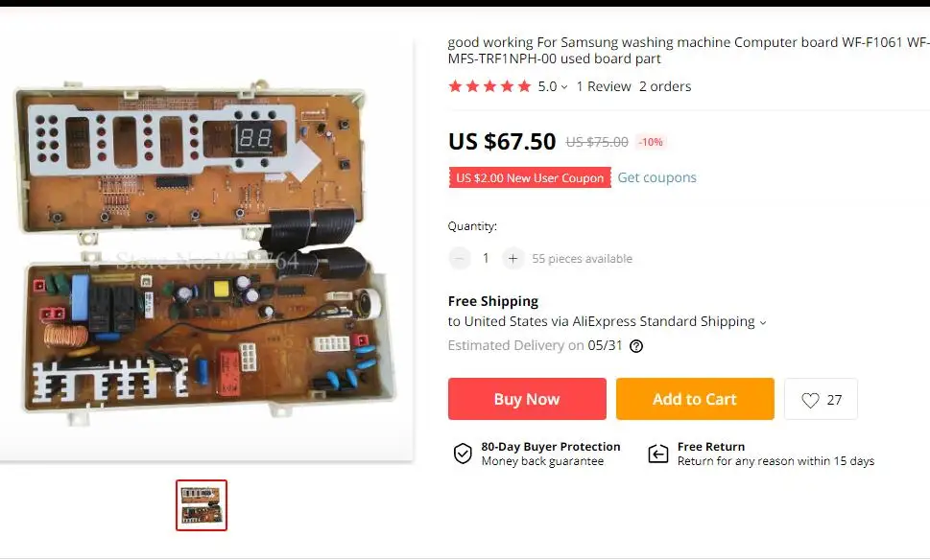The width and height of the screenshot is (930, 560).
Task: Decrease quantity with the minus button
Action: (459, 258)
